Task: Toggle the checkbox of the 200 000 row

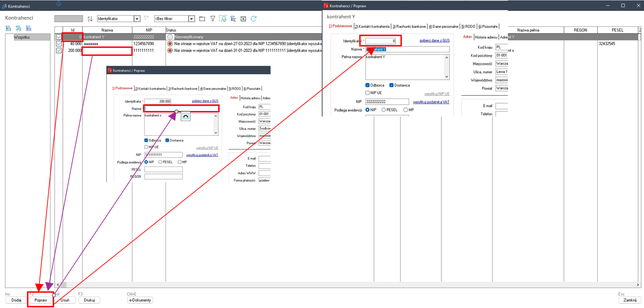Action: tap(59, 50)
